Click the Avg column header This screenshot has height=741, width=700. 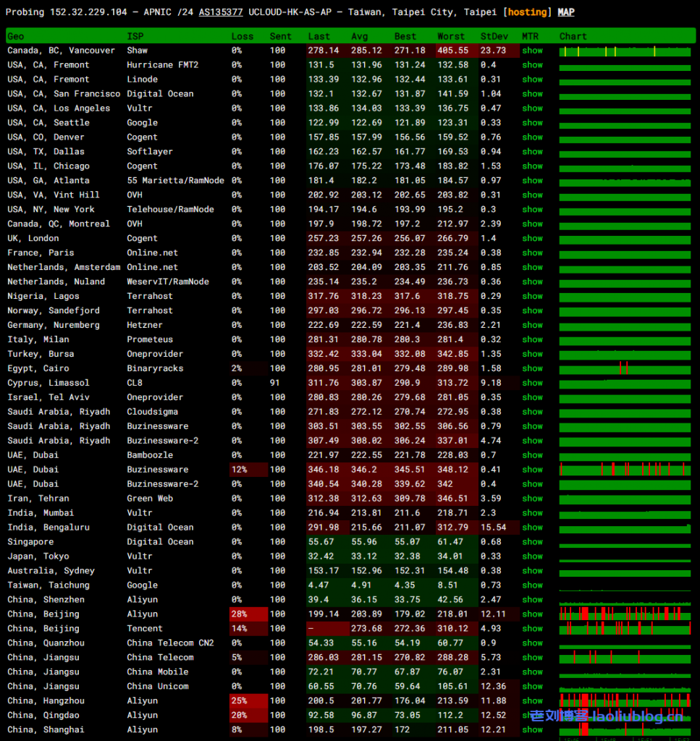pyautogui.click(x=360, y=36)
